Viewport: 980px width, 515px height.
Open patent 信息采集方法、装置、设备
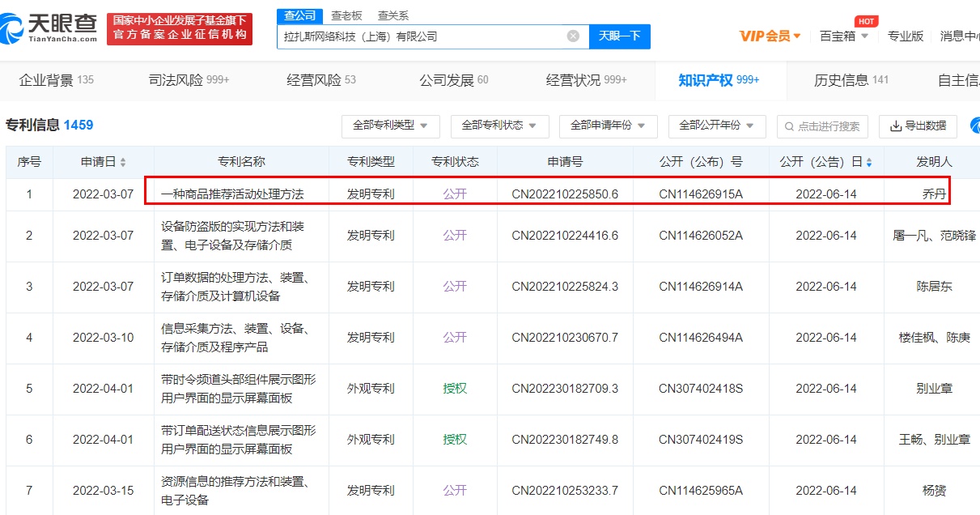tap(235, 338)
